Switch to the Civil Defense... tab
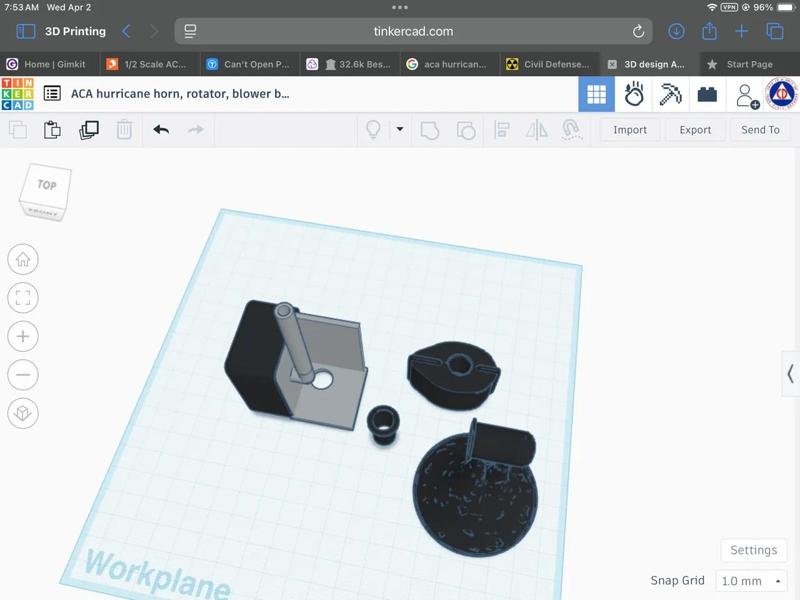Viewport: 800px width, 600px height. tap(550, 64)
